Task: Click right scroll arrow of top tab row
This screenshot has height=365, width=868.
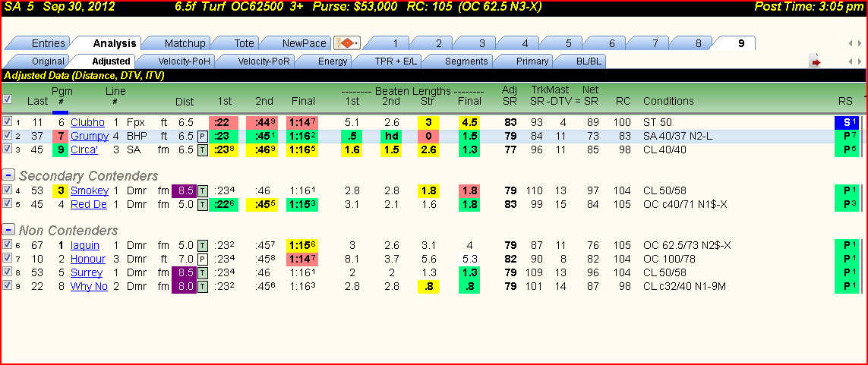Action: click(860, 43)
